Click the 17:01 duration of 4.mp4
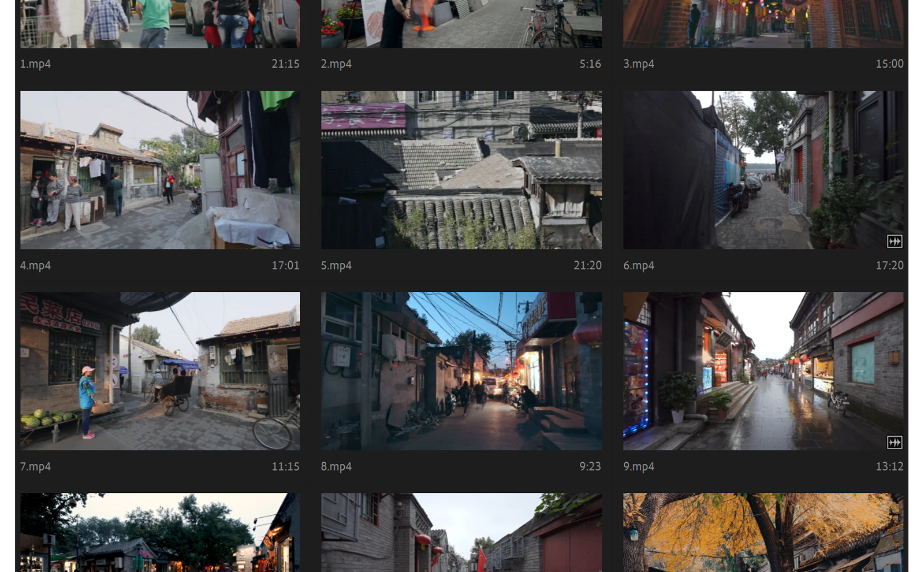Viewport: 924px width, 572px height. pos(285,266)
